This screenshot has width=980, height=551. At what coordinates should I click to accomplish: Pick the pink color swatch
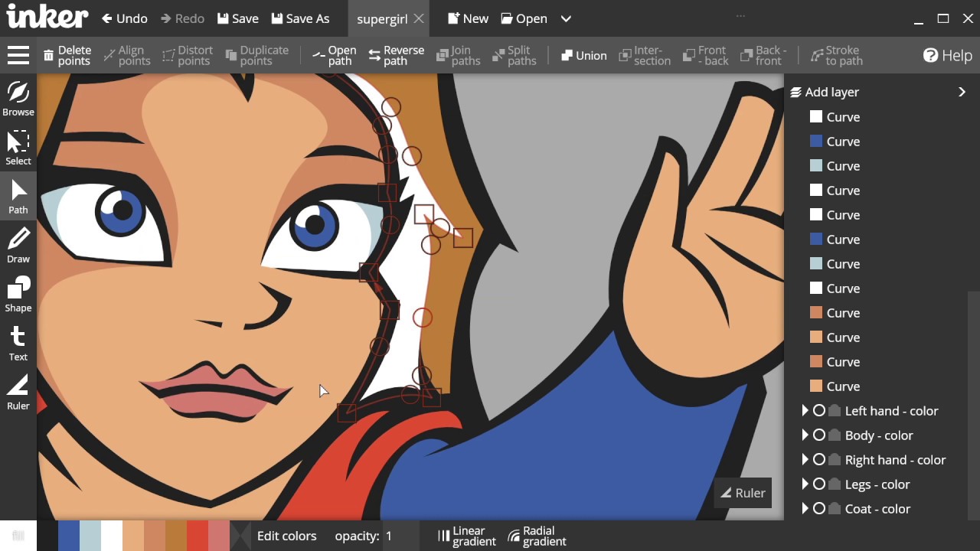click(219, 536)
